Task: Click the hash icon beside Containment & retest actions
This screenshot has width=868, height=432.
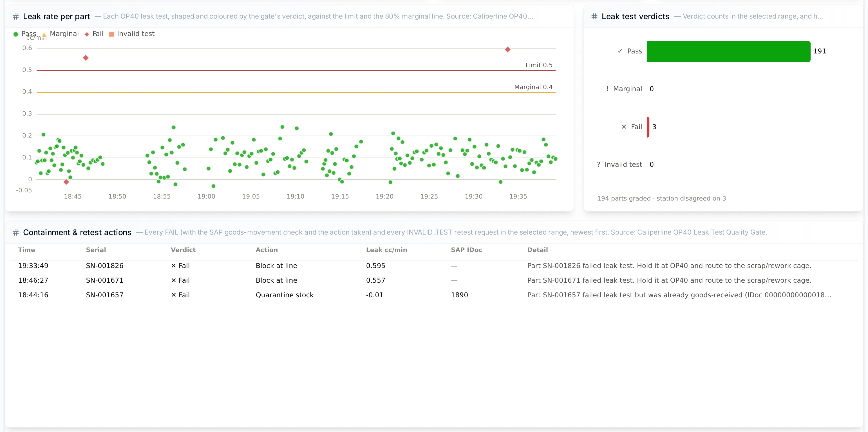Action: tap(15, 232)
